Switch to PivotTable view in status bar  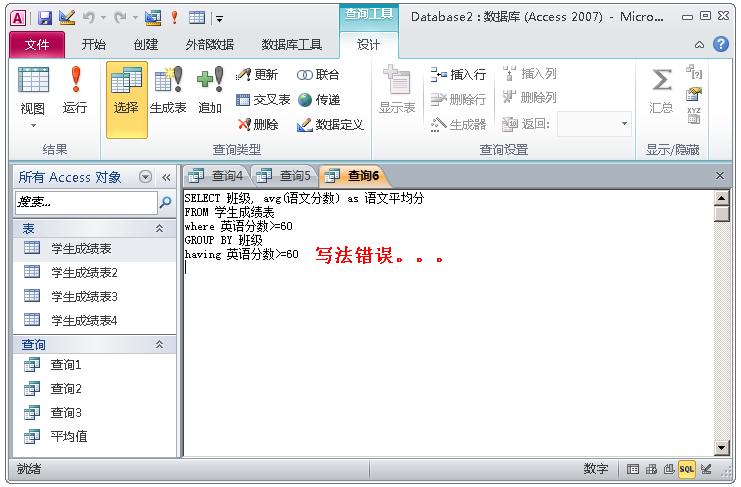[651, 469]
